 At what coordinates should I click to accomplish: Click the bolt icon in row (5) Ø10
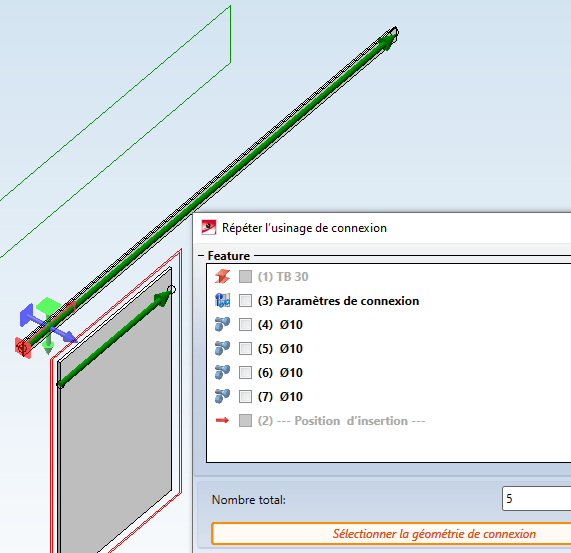coord(222,348)
